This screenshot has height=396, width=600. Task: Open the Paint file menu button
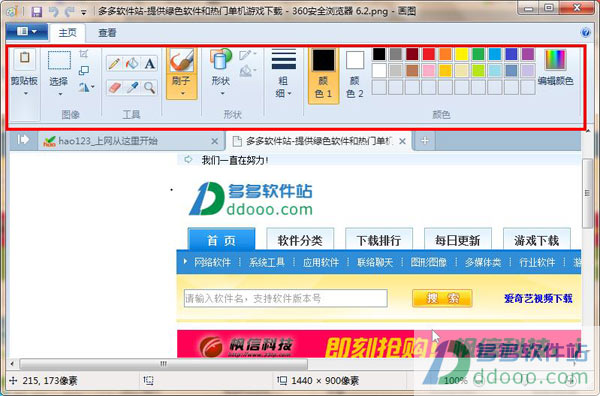(x=27, y=32)
